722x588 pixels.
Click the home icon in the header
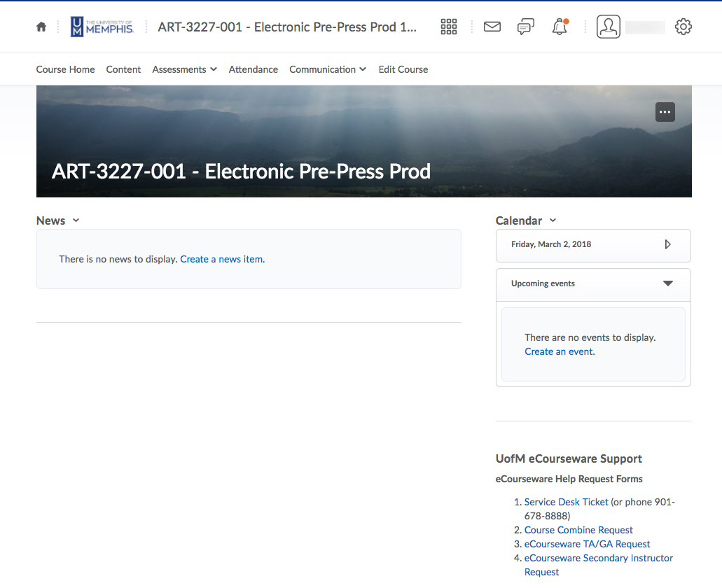coord(41,27)
